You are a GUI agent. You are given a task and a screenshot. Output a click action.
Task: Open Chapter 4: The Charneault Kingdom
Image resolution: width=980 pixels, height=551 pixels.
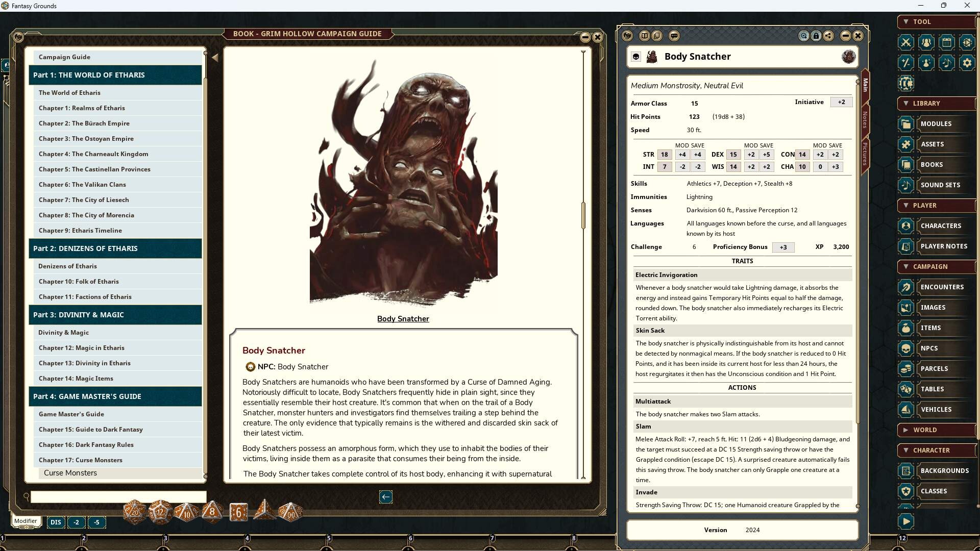pos(117,154)
